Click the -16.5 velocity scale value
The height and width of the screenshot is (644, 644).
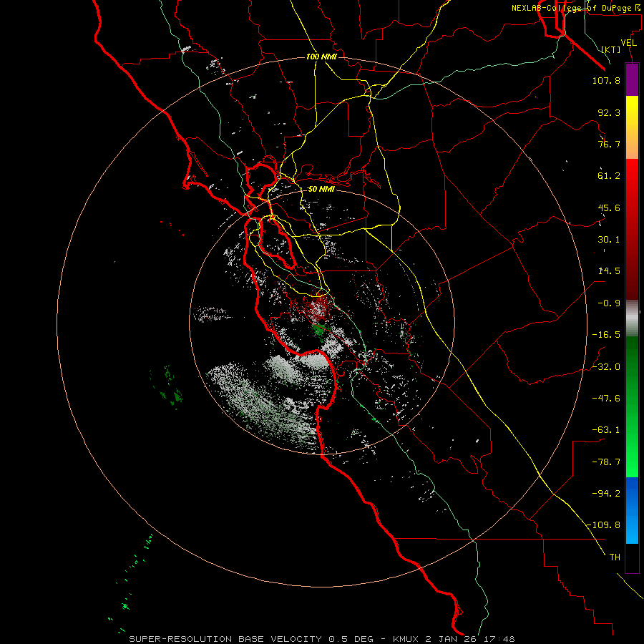click(x=606, y=335)
